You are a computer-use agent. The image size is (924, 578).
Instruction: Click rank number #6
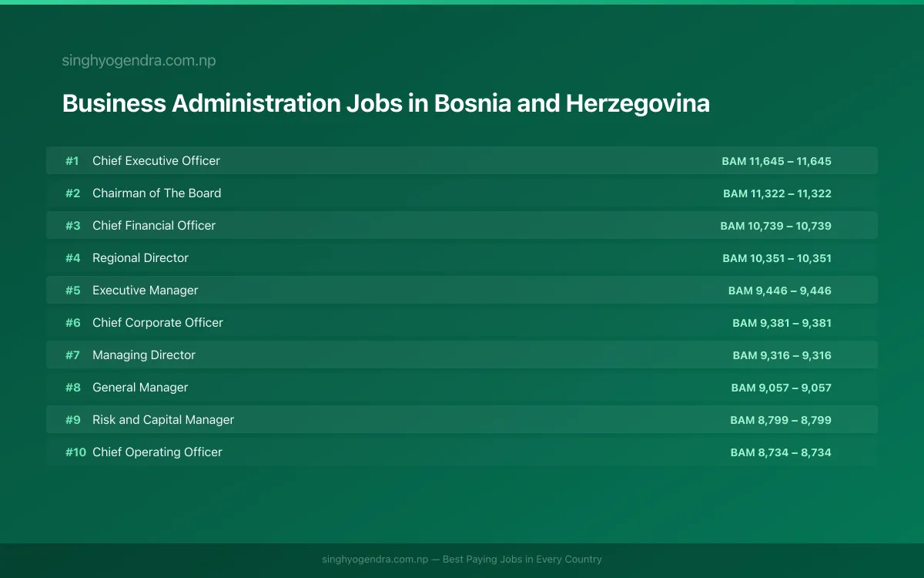[72, 323]
